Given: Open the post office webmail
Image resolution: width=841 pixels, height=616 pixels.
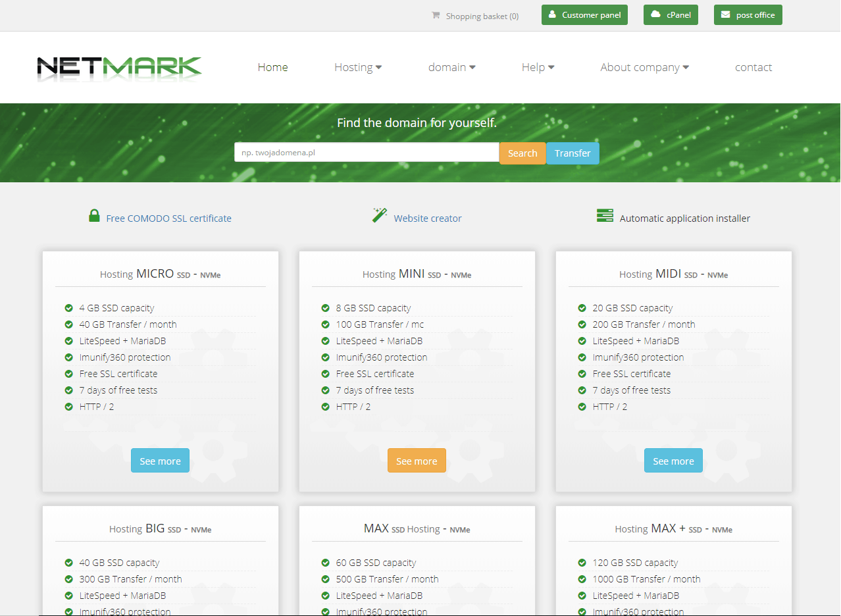Looking at the screenshot, I should pos(748,14).
